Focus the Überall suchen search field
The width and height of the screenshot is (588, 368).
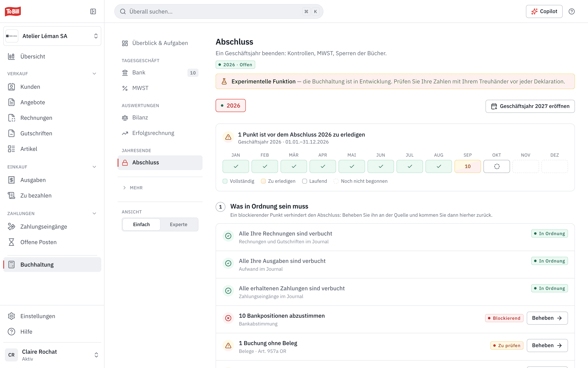[x=219, y=11]
